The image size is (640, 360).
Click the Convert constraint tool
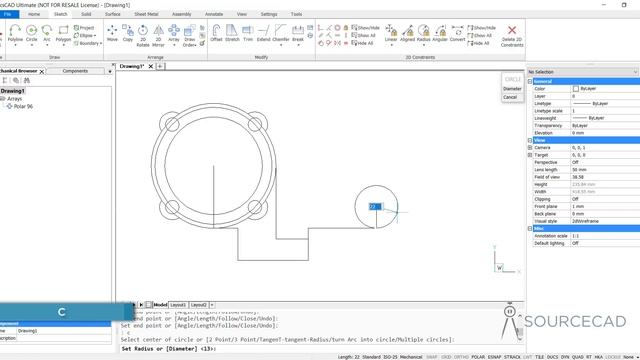tap(458, 33)
